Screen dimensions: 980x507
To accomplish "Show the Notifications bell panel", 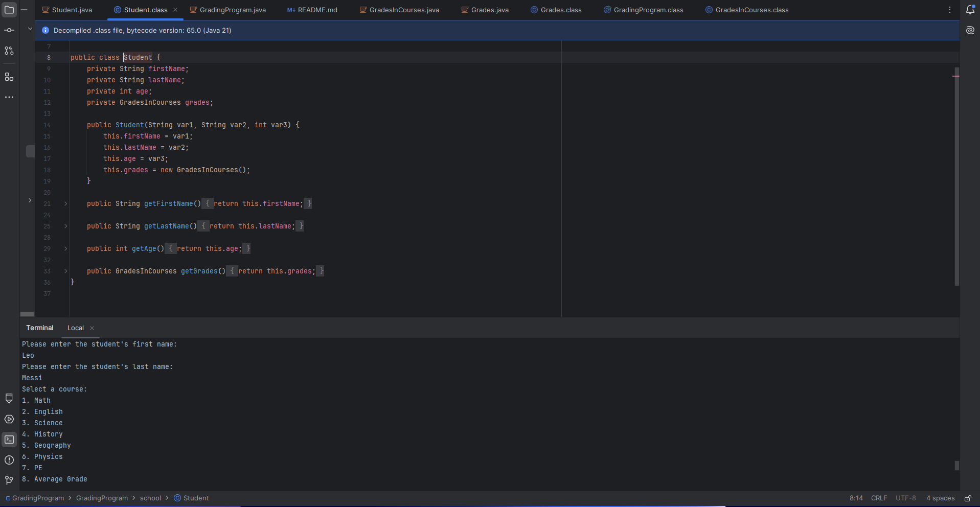I will click(x=970, y=10).
